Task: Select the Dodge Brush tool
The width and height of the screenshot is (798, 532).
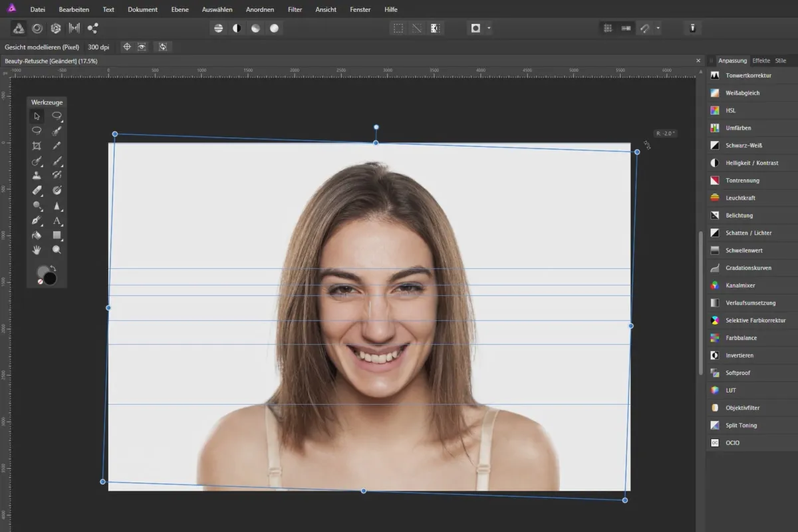Action: (37, 205)
